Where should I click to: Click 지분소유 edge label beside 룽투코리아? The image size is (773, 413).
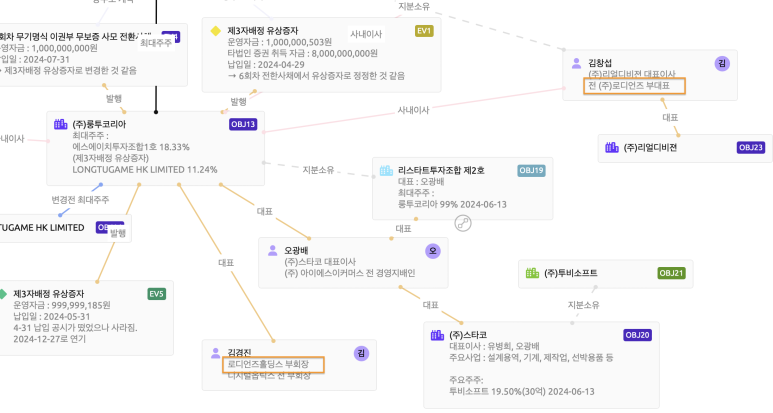pos(318,170)
